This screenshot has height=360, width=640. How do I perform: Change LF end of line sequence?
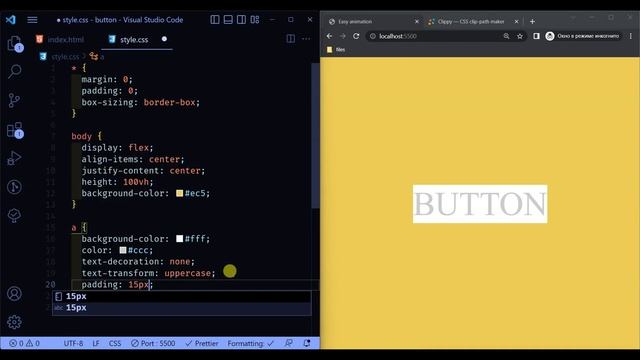[x=96, y=343]
